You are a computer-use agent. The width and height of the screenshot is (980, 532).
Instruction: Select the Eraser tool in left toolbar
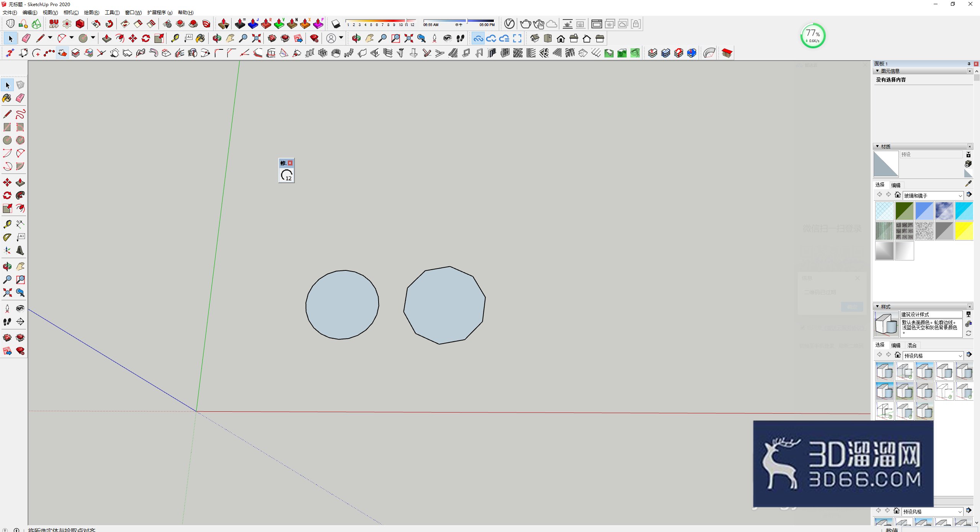20,98
